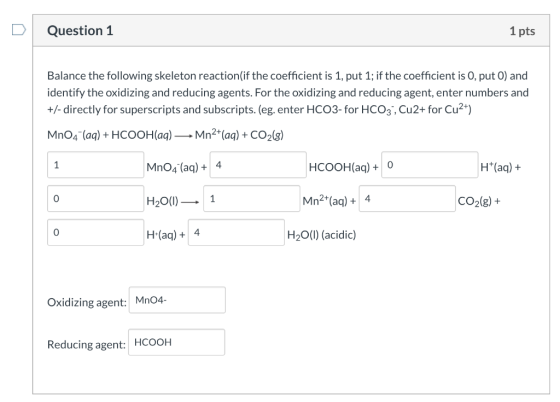
Task: Click the skeleton reaction equation text
Action: (165, 135)
